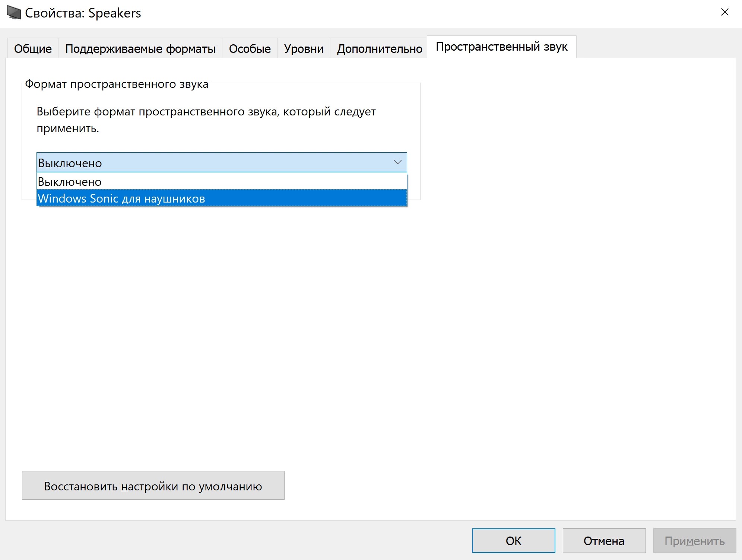The image size is (742, 560).
Task: Collapse the spatial sound format combo box
Action: pos(222,162)
